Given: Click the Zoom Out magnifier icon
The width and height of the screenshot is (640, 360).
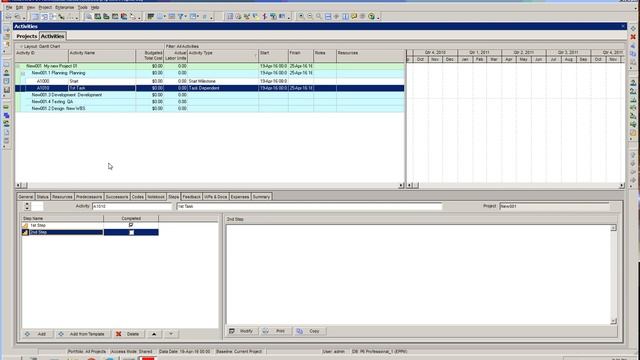Looking at the screenshot, I should coord(310,16).
